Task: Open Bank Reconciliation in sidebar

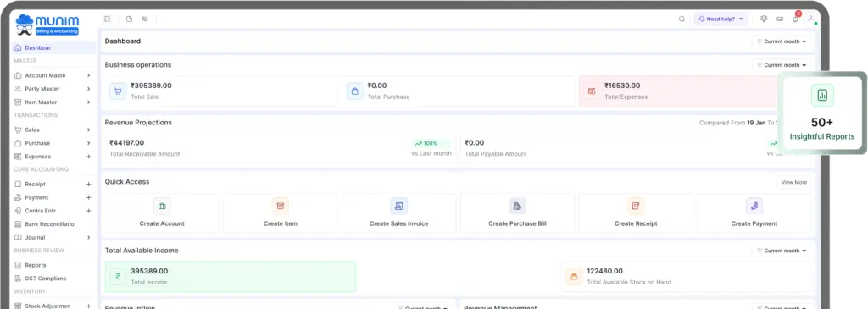Action: (50, 223)
